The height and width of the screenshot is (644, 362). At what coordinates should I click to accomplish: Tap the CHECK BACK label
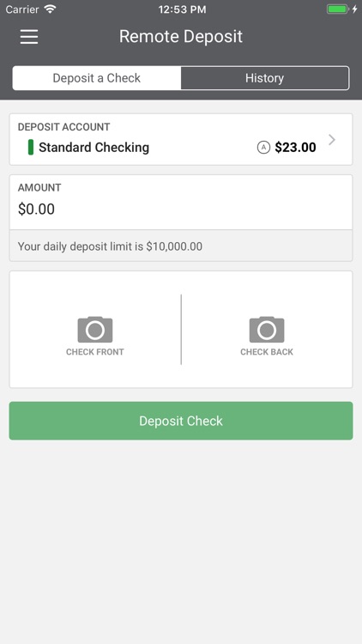(267, 352)
